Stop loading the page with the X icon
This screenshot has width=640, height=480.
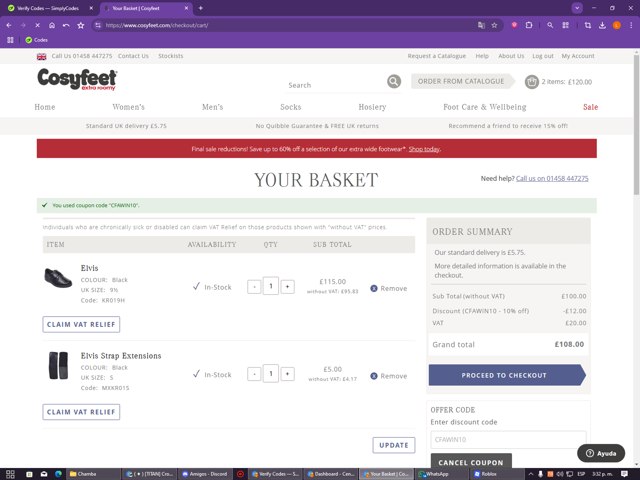pos(37,25)
